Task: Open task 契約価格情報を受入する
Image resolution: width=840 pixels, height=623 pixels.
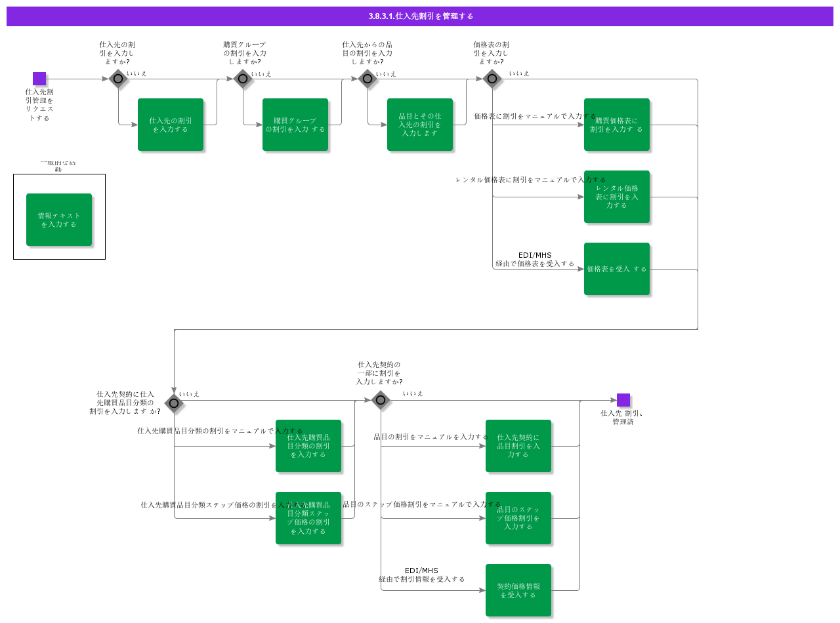Action: pos(518,590)
